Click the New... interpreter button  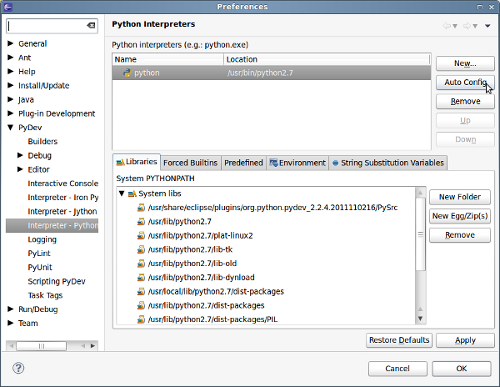[x=465, y=63]
